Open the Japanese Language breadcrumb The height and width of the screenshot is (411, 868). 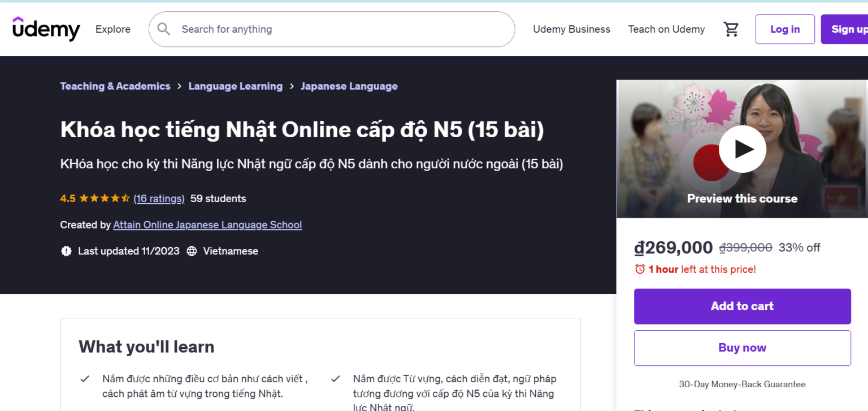[x=349, y=86]
